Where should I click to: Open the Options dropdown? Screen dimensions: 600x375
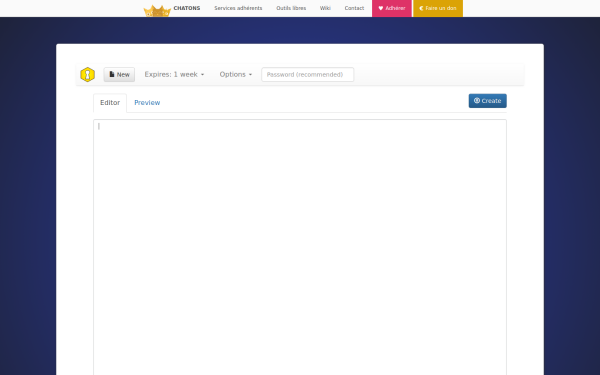[x=236, y=75]
